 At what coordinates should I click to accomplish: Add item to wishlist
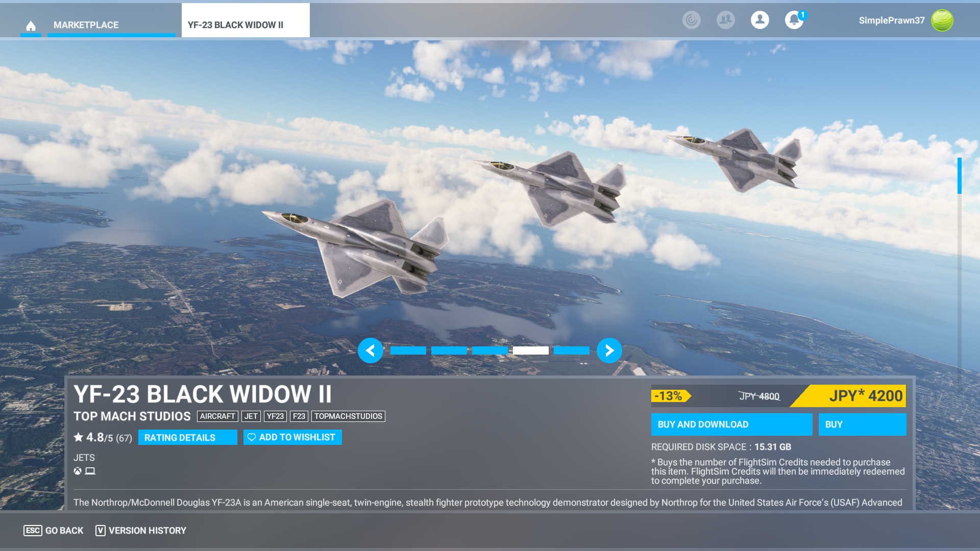tap(292, 437)
